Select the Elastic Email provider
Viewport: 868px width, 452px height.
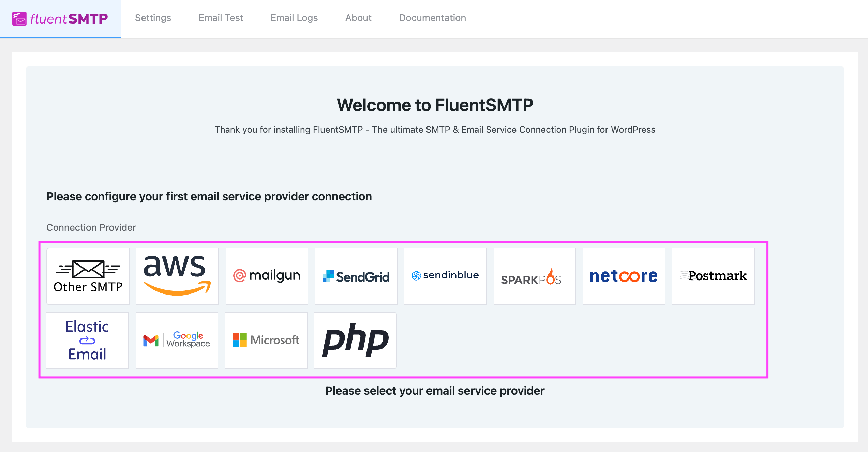tap(87, 341)
